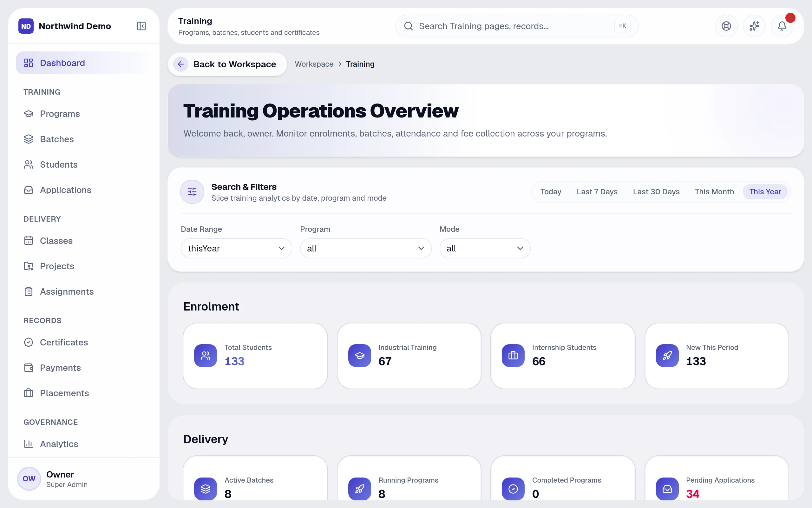Image resolution: width=812 pixels, height=508 pixels.
Task: Select the Last 30 Days filter
Action: coord(656,191)
